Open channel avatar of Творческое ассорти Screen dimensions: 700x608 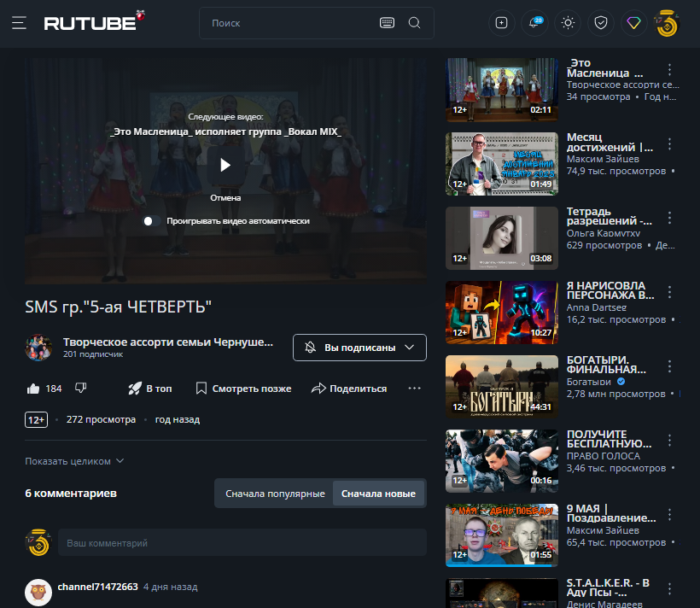click(x=38, y=348)
